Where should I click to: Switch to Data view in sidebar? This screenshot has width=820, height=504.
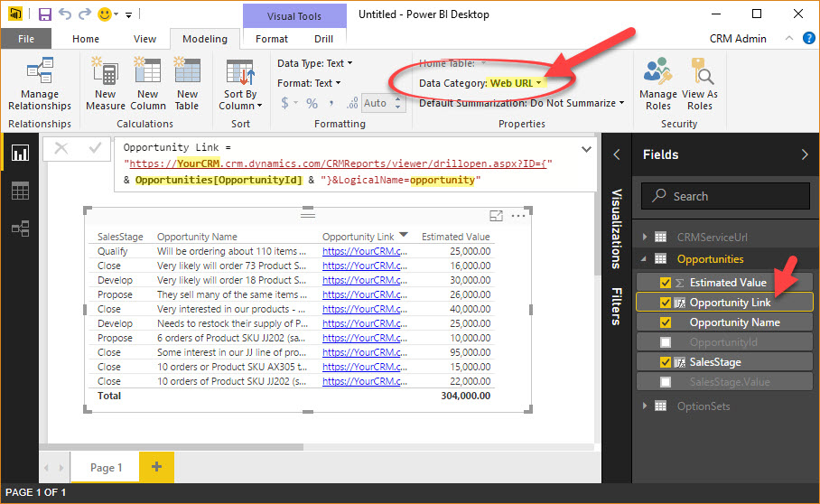point(21,191)
